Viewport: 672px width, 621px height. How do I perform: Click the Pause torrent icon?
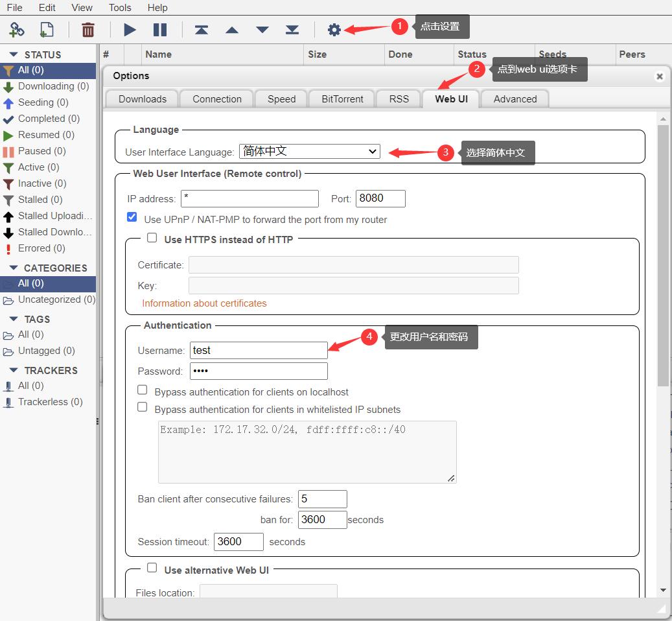[159, 29]
